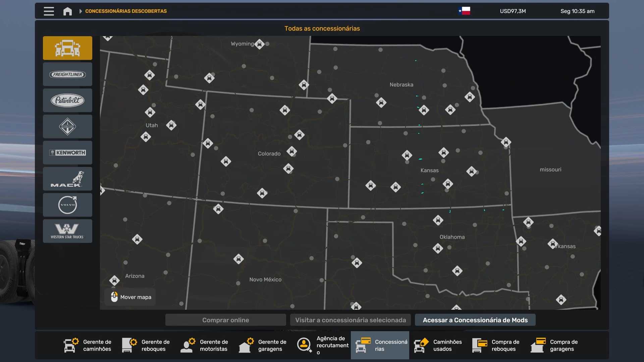Filter dealers by Freightliner logo

pyautogui.click(x=67, y=74)
